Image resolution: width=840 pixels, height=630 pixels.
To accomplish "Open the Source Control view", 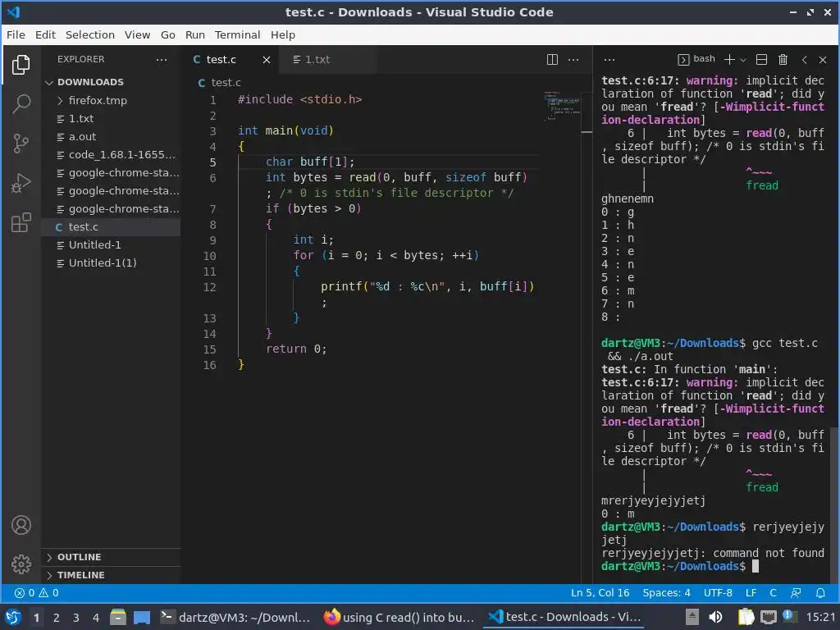I will (21, 143).
